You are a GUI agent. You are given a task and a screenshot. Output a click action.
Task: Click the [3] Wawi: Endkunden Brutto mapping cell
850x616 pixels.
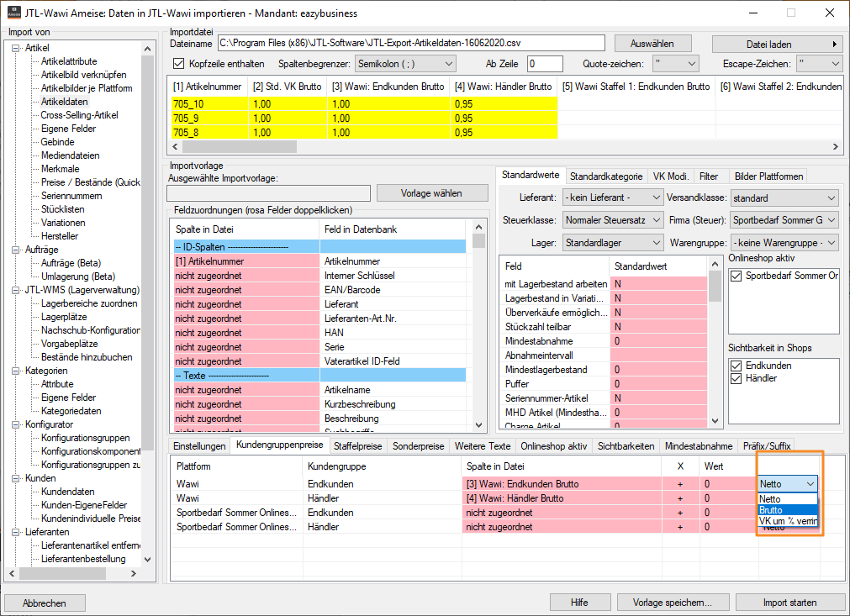pyautogui.click(x=562, y=484)
